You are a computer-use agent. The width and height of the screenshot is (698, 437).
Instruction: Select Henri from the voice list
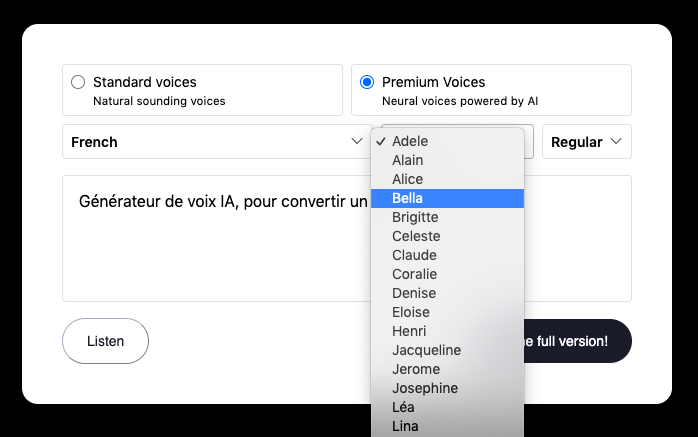click(x=409, y=331)
